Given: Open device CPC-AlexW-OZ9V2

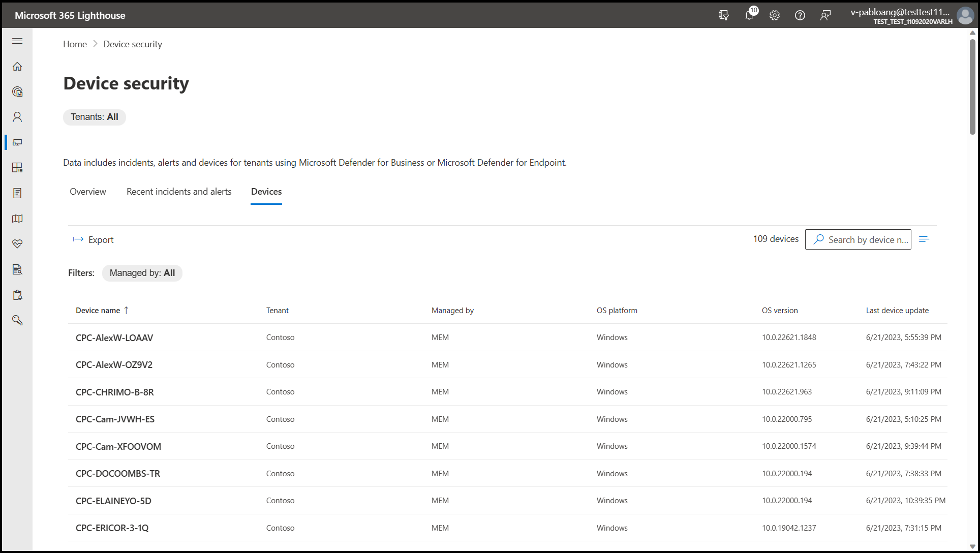Looking at the screenshot, I should click(x=114, y=365).
